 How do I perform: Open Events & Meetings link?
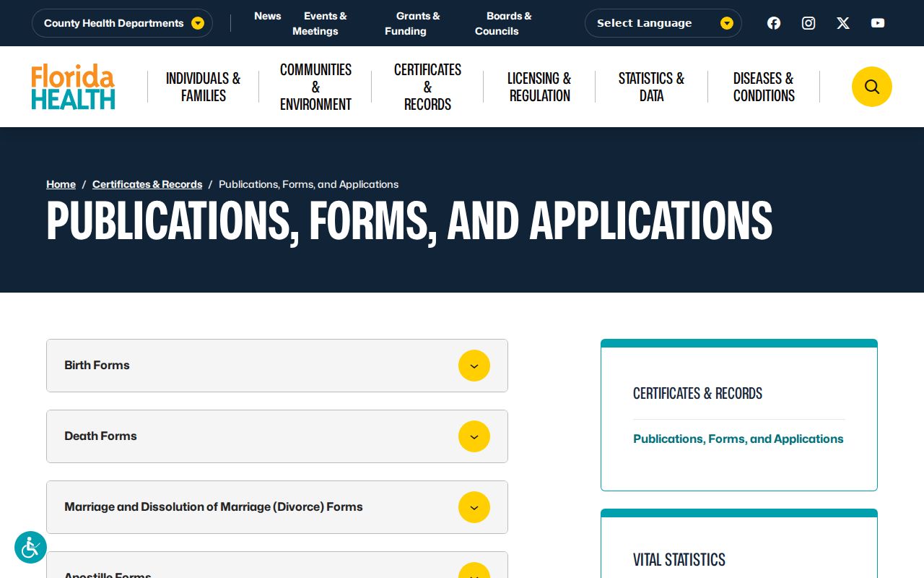320,23
